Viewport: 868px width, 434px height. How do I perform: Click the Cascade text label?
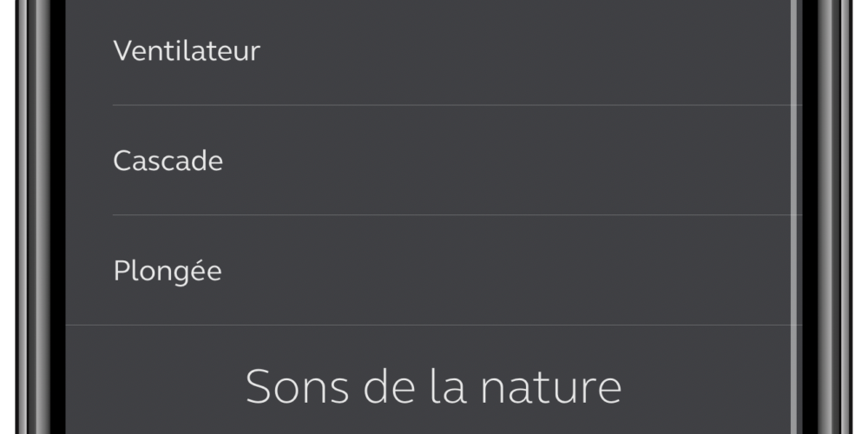(168, 161)
